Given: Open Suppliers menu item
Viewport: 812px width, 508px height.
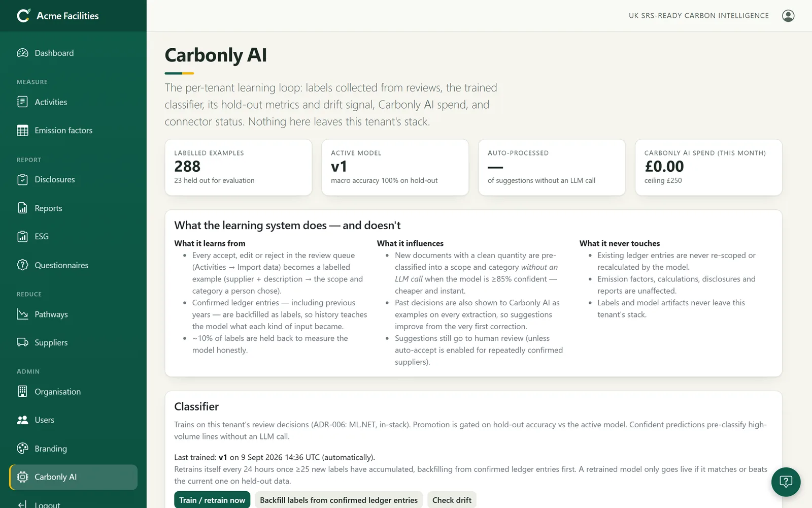Looking at the screenshot, I should (73, 342).
